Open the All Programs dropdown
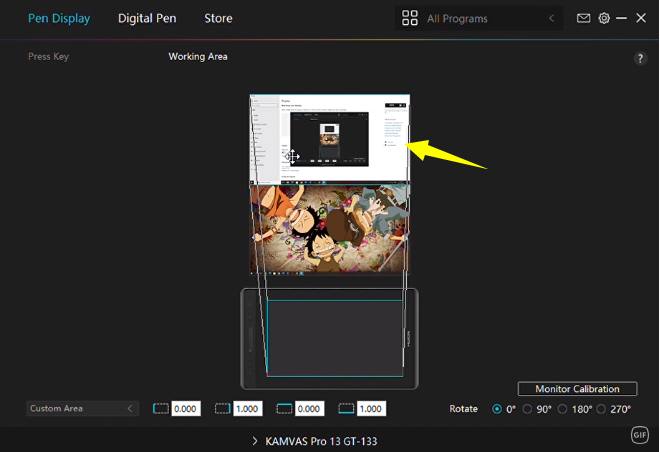The width and height of the screenshot is (660, 452). click(479, 19)
